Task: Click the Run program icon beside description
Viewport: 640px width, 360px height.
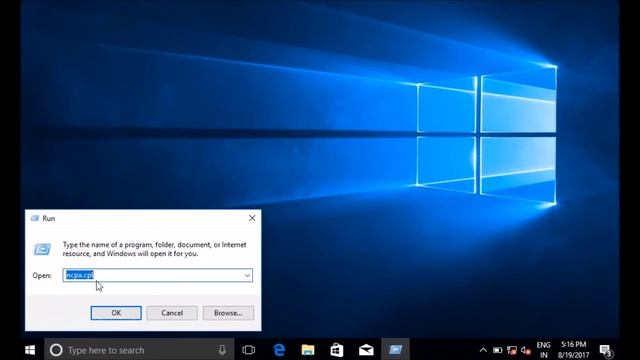Action: [42, 249]
